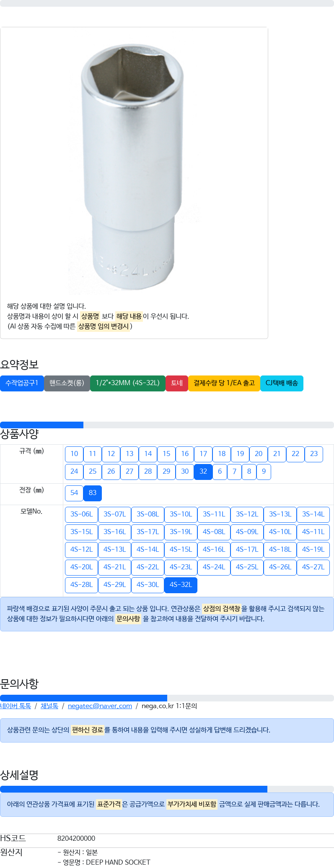Choose size 24 in 규격 options
This screenshot has height=868, width=334.
74,472
